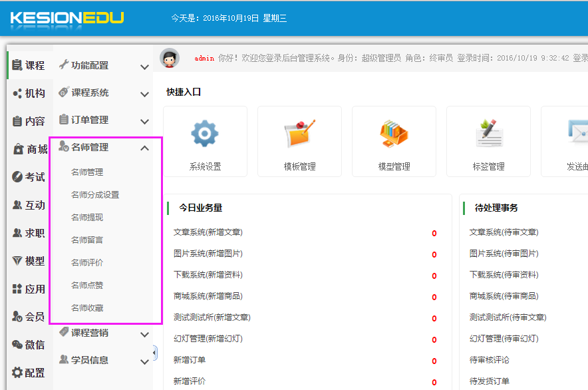Click the 文章系统(新增文章) link
Screen dimensions: 588x390
pyautogui.click(x=208, y=232)
